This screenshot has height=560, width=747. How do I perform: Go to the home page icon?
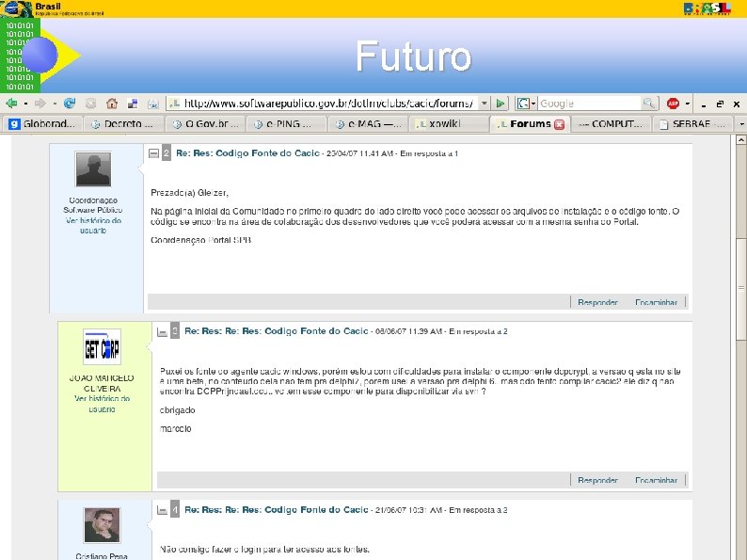tap(112, 104)
